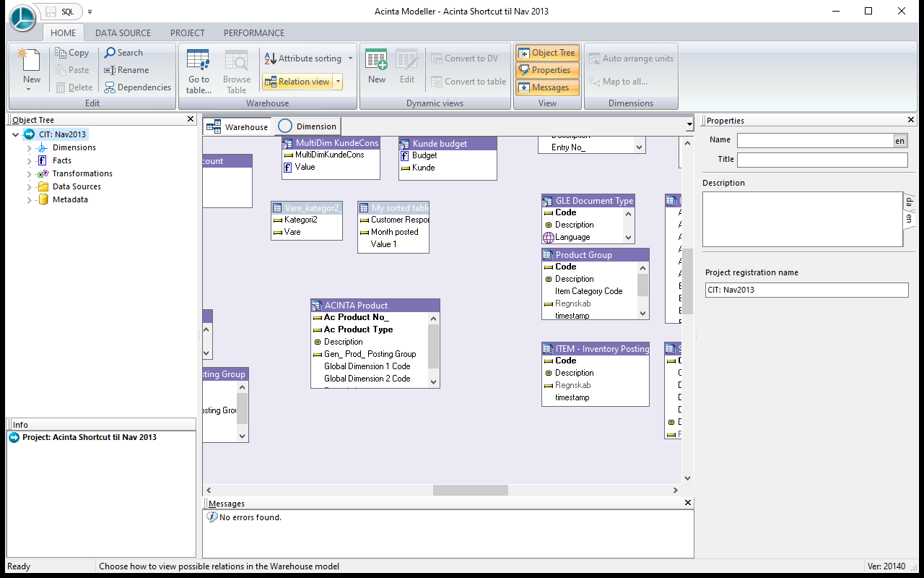Click the New icon in the Edit group

(31, 60)
